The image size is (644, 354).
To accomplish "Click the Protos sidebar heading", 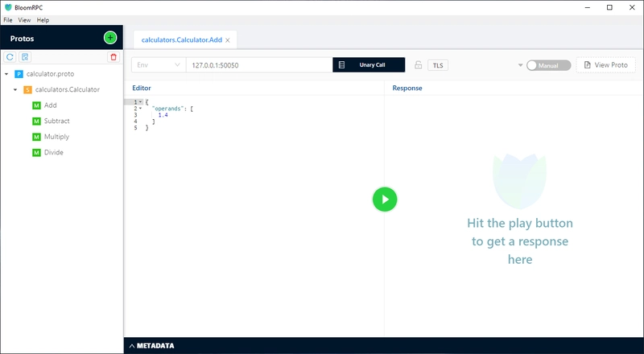I will point(23,39).
